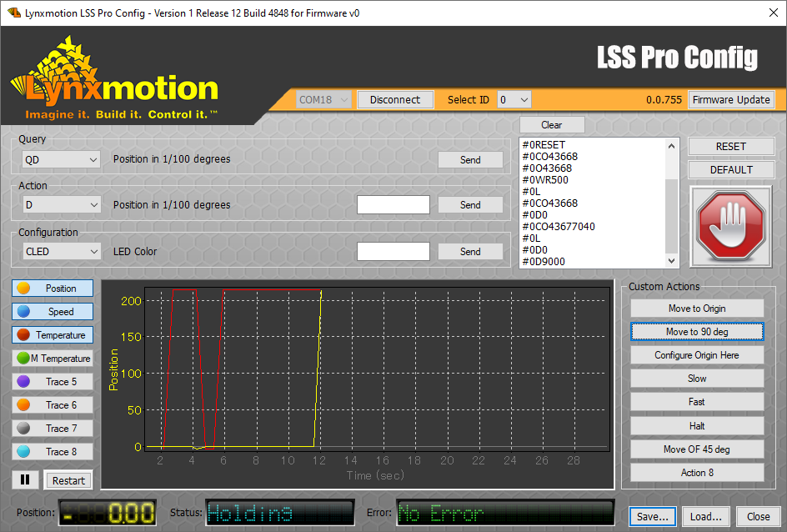The width and height of the screenshot is (787, 532).
Task: Run the Fast custom action
Action: click(697, 402)
